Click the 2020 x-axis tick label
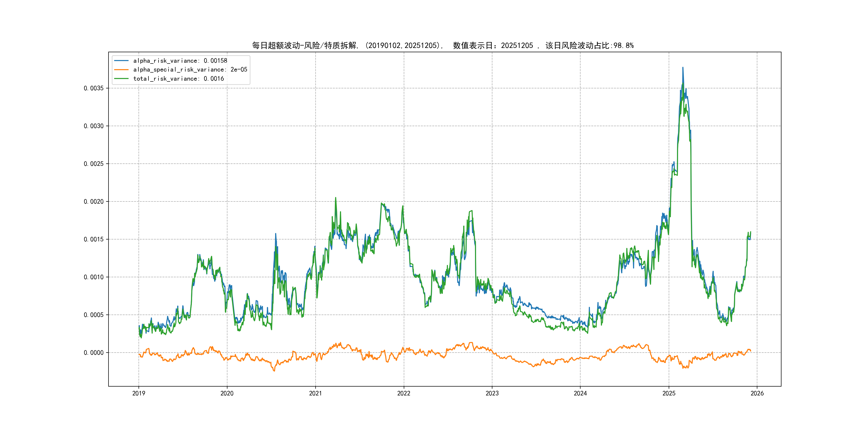 (227, 393)
